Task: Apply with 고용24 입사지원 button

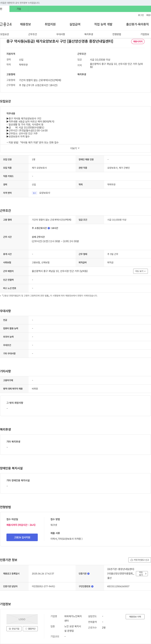Action: [x=22, y=537]
